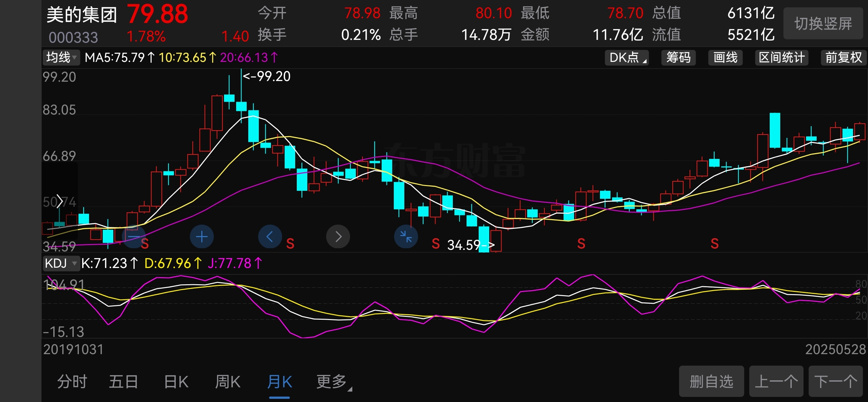Image resolution: width=868 pixels, height=402 pixels.
Task: Expand side panel via left chevron
Action: click(60, 201)
